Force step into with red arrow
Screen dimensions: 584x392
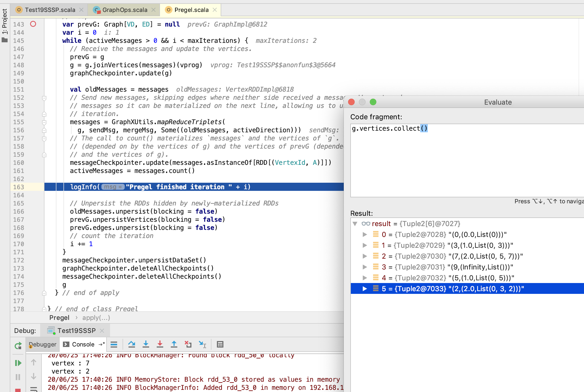click(160, 344)
